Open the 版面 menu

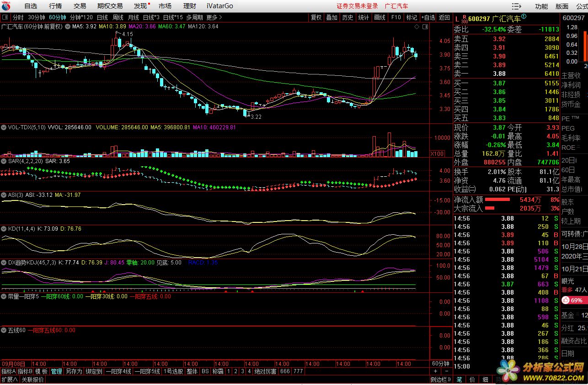pos(562,6)
